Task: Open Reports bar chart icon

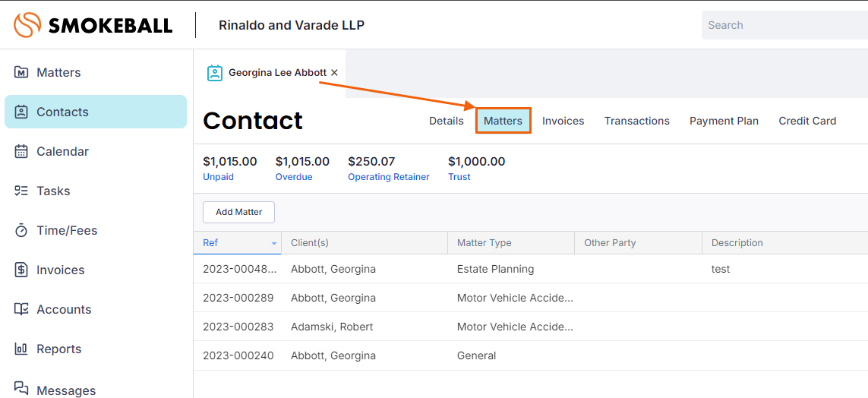Action: click(x=21, y=349)
